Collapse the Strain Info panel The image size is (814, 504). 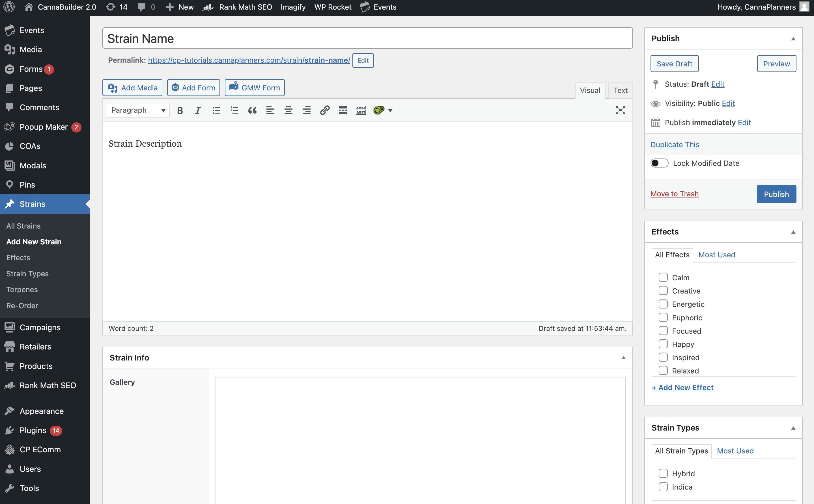click(623, 358)
